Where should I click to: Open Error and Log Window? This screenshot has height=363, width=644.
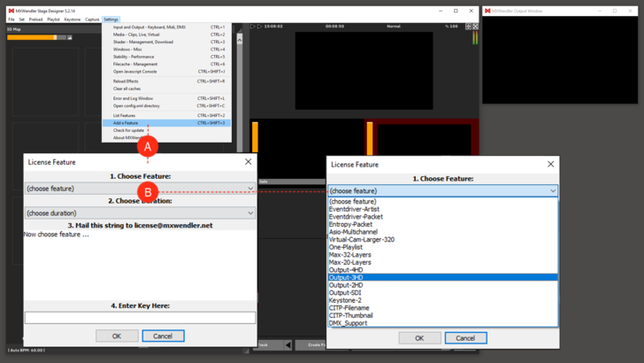[x=166, y=98]
